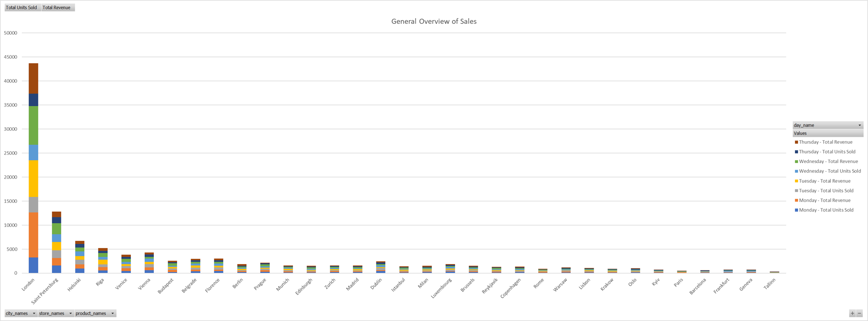Select Monday - Total Revenue legend entry

pos(823,200)
